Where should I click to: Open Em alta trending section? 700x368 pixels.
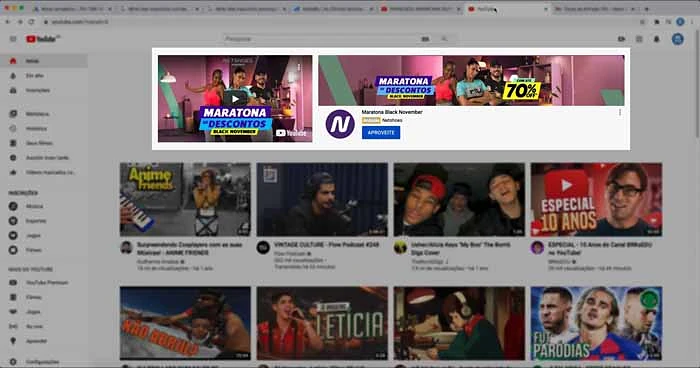44,75
